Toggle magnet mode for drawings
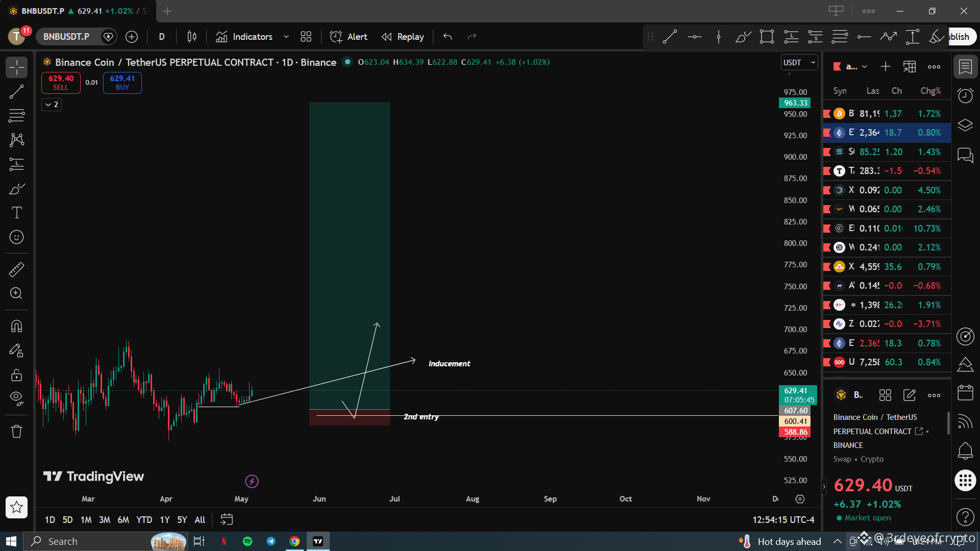This screenshot has width=980, height=551. [17, 326]
